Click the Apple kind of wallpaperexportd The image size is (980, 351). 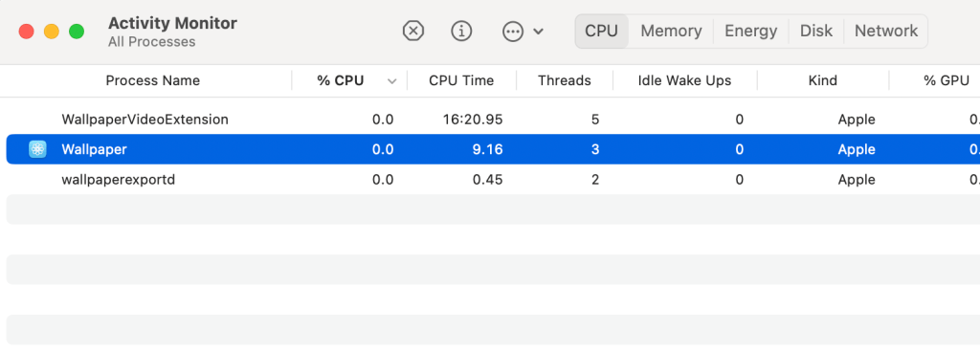(x=857, y=180)
